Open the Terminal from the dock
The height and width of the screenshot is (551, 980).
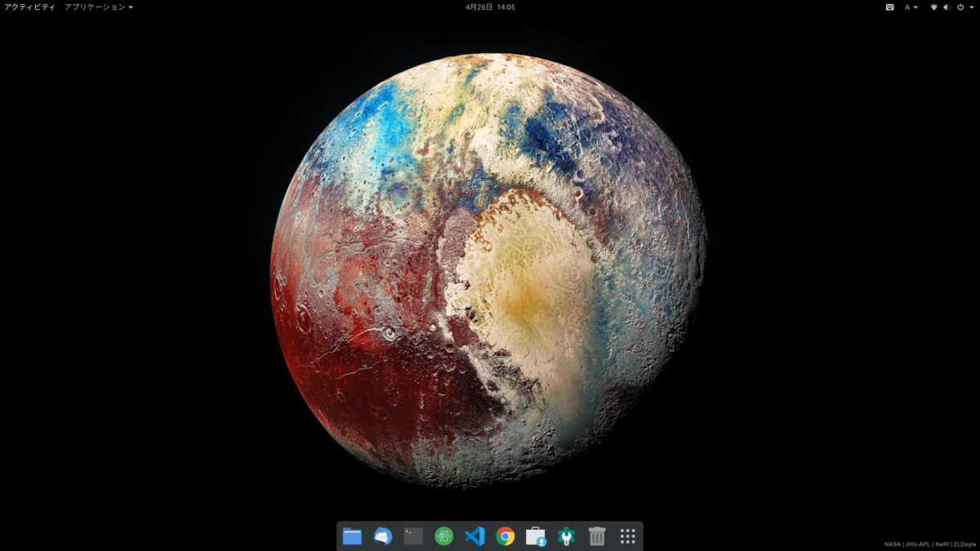(413, 536)
